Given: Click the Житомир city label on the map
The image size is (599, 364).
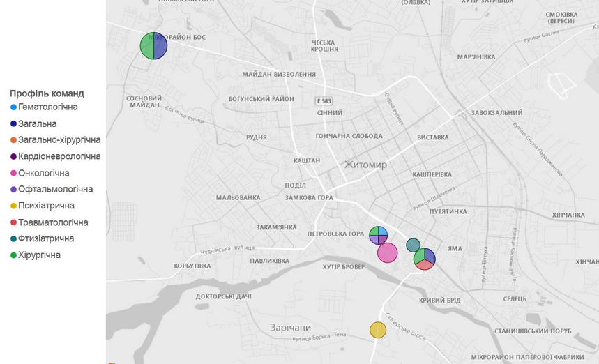Looking at the screenshot, I should [366, 165].
